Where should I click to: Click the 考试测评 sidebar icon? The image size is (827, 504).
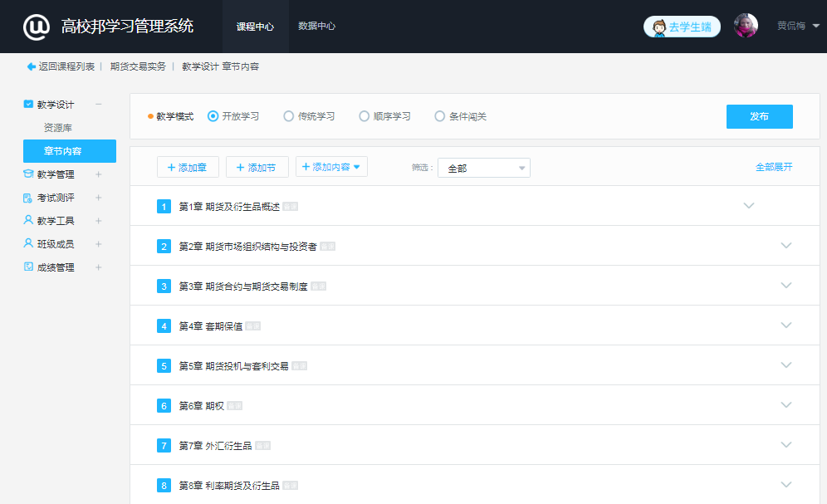click(x=28, y=198)
